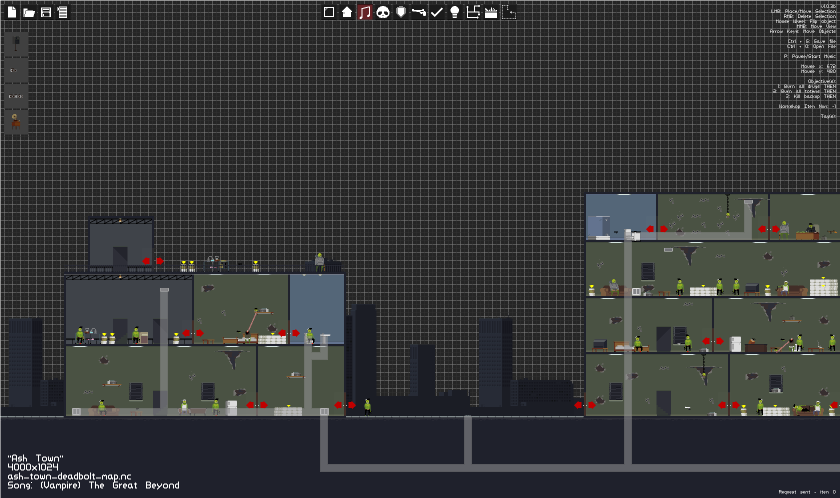
Task: Select the panda face characters tool
Action: (382, 12)
